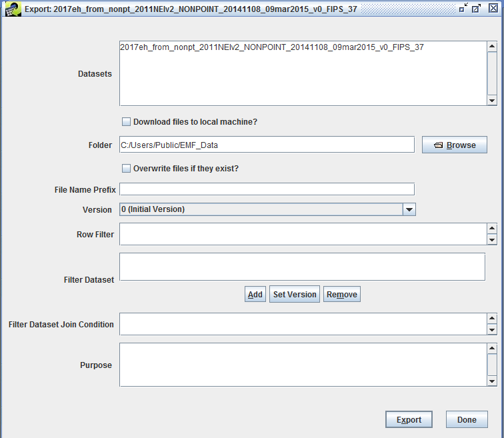Screen dimensions: 504x438
Task: Click the Remove button
Action: pyautogui.click(x=342, y=295)
